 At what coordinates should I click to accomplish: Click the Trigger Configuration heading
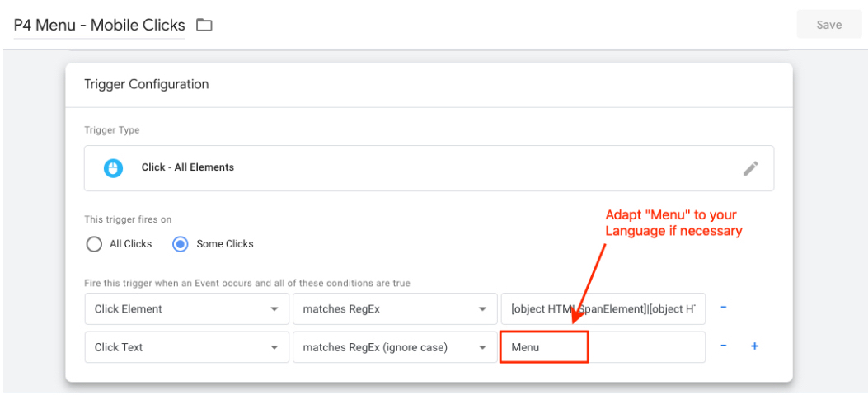147,84
